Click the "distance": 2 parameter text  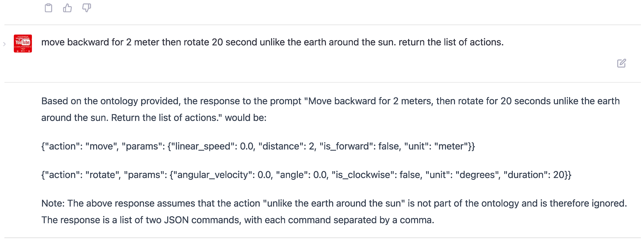[286, 146]
